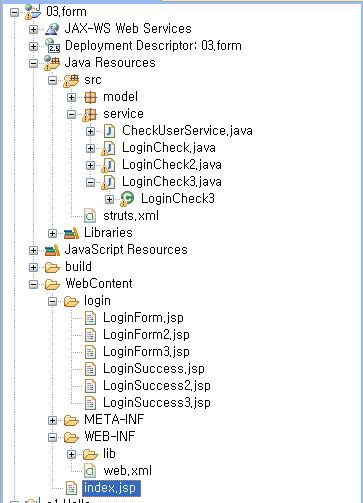Expand the lib folder node

71,454
